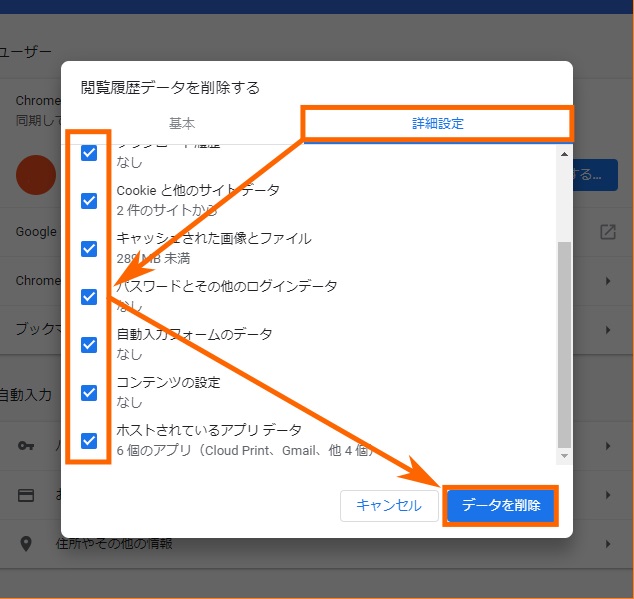This screenshot has width=634, height=599.
Task: Expand the 住所やその他の情報 row arrow
Action: pos(608,544)
